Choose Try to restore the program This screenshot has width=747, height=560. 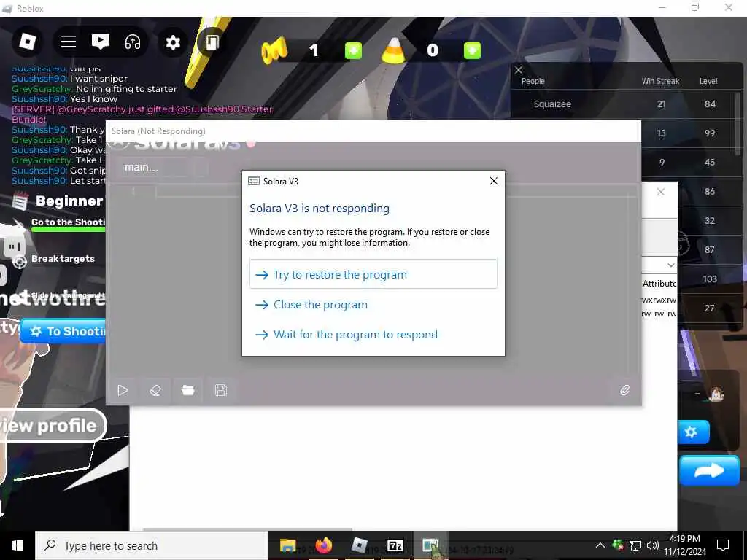coord(373,274)
